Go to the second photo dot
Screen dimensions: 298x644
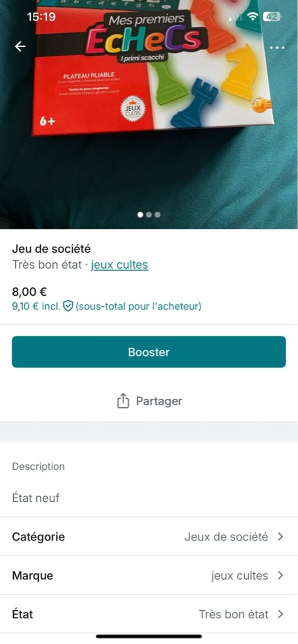[x=149, y=215]
